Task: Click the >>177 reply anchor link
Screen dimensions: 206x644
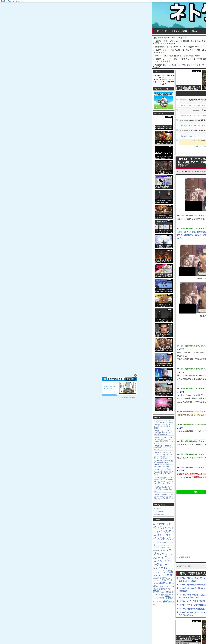Action: (180, 349)
